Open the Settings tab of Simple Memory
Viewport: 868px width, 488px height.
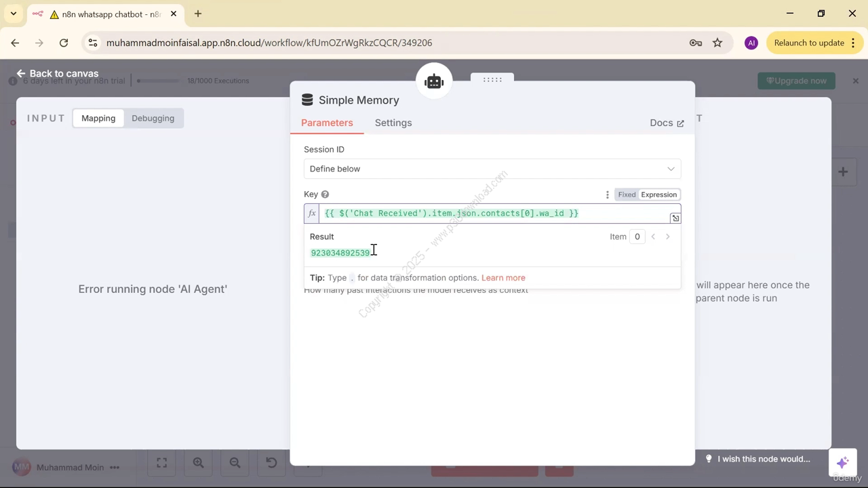point(393,123)
